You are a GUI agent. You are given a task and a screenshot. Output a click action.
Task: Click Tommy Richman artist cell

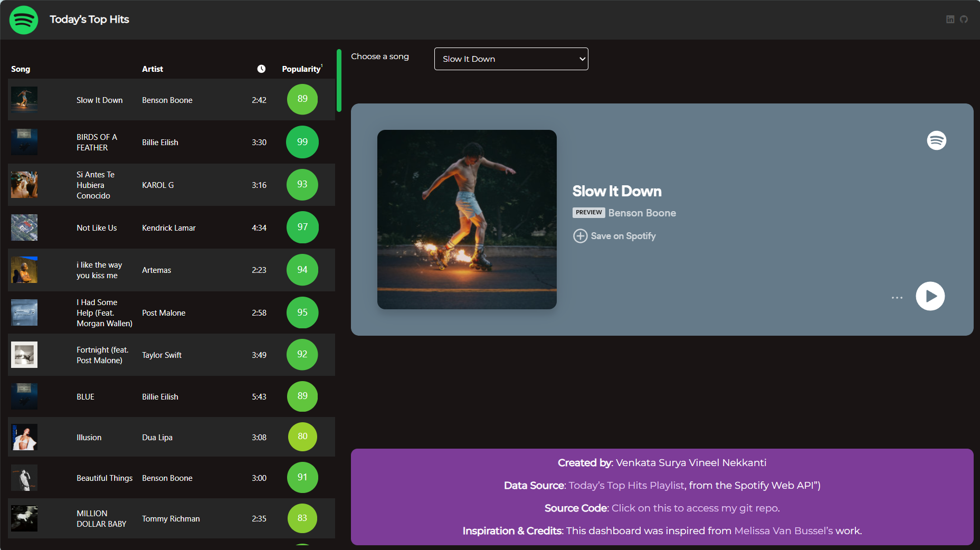point(171,519)
